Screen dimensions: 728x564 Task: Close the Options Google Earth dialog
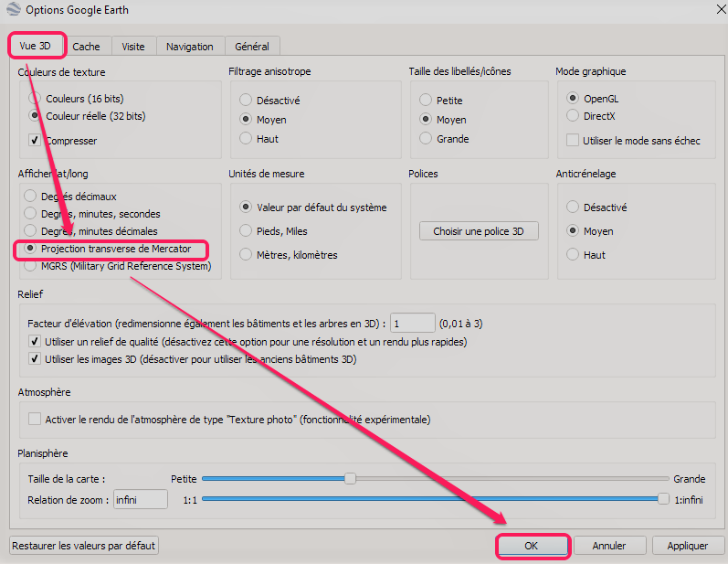[721, 9]
